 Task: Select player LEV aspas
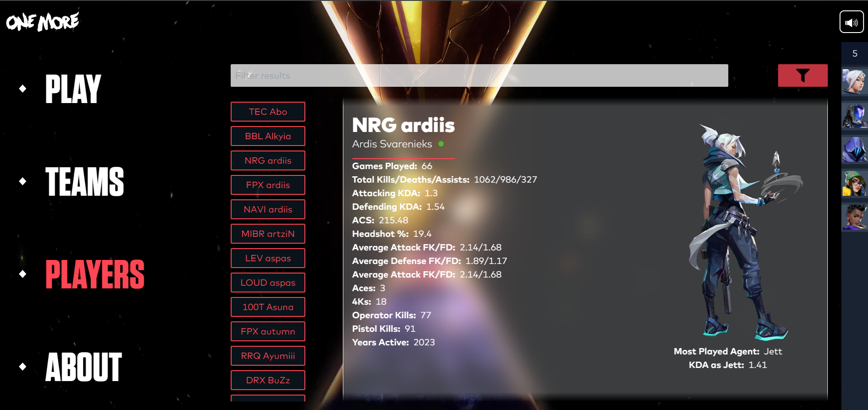(x=268, y=258)
